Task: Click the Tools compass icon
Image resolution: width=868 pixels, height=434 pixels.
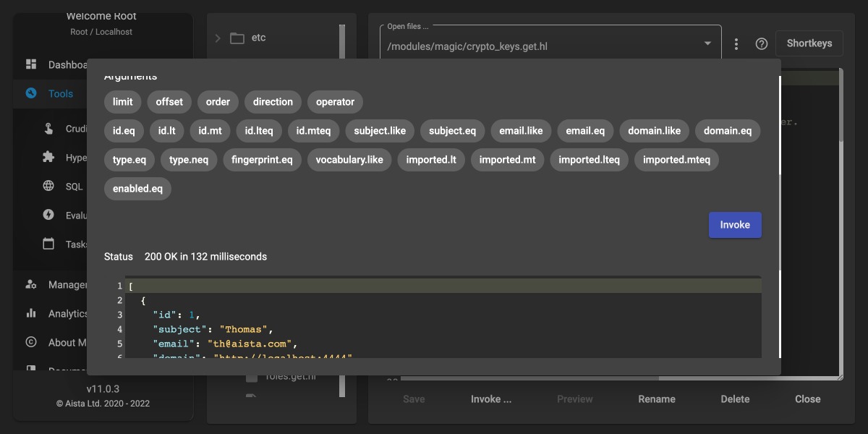Action: click(x=31, y=93)
